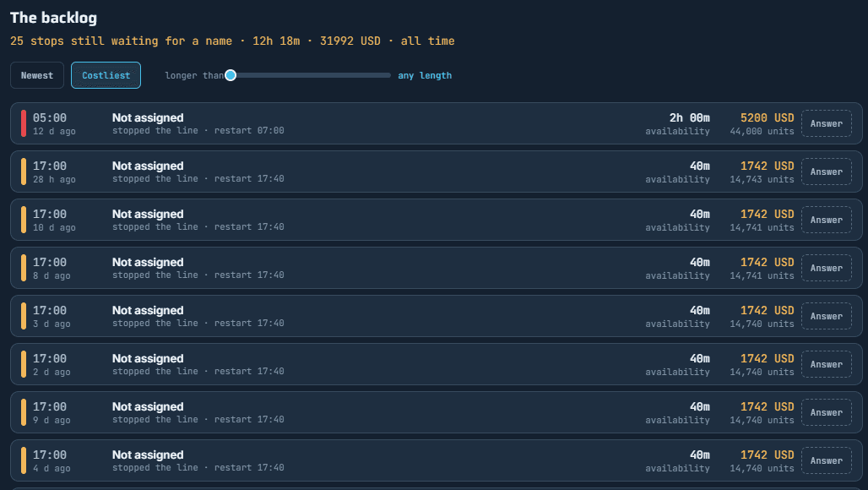Switch to the Newest sort tab
The width and height of the screenshot is (868, 490).
coord(37,75)
